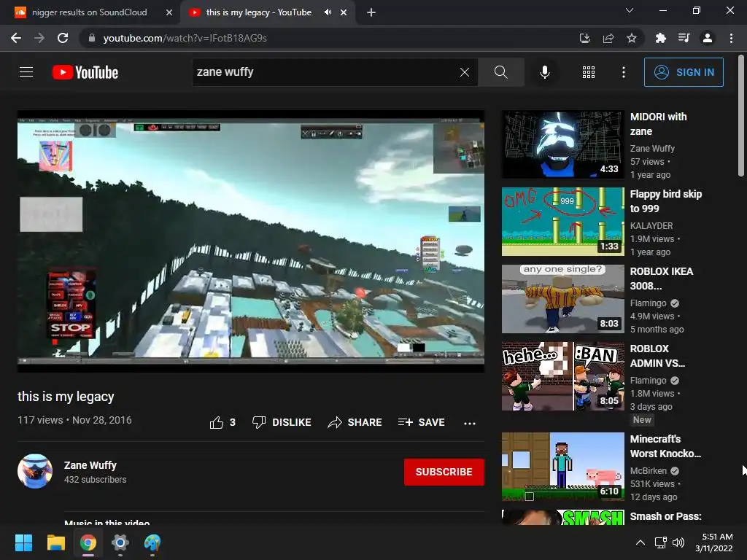The width and height of the screenshot is (747, 560).
Task: Reload the current page
Action: 63,38
